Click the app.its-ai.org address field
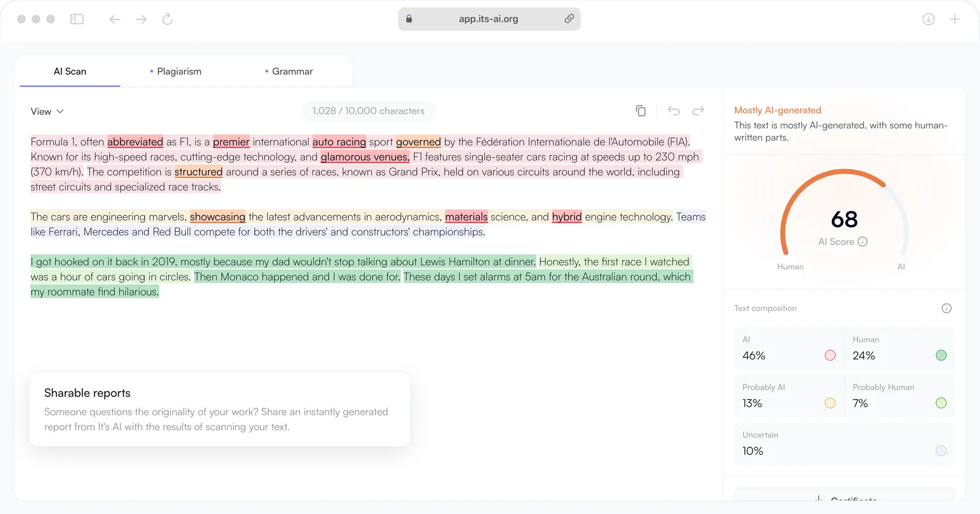 (x=489, y=19)
